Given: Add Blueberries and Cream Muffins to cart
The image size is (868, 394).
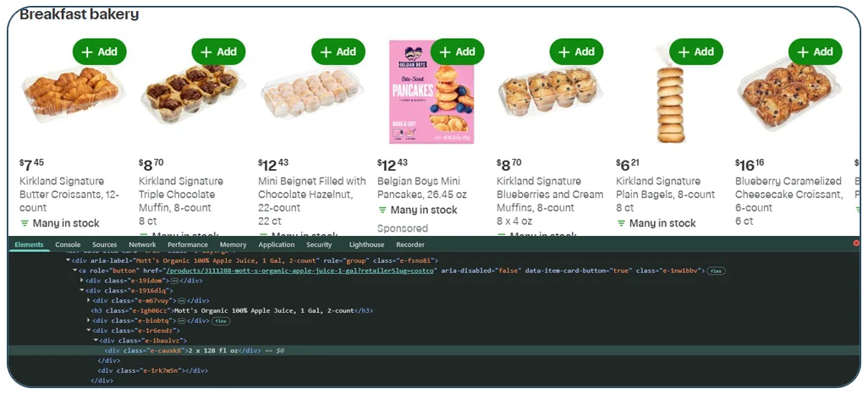Looking at the screenshot, I should click(577, 52).
